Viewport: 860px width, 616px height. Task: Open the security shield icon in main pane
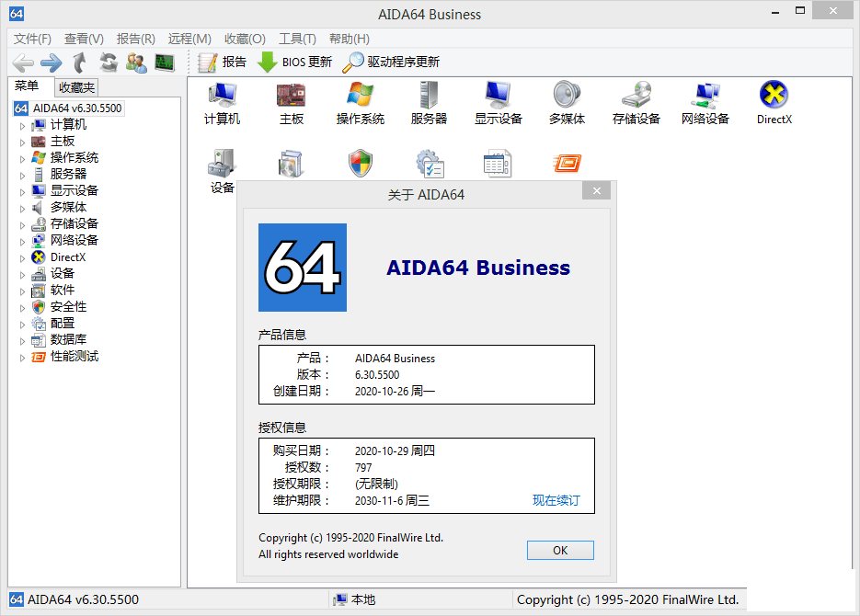point(361,164)
